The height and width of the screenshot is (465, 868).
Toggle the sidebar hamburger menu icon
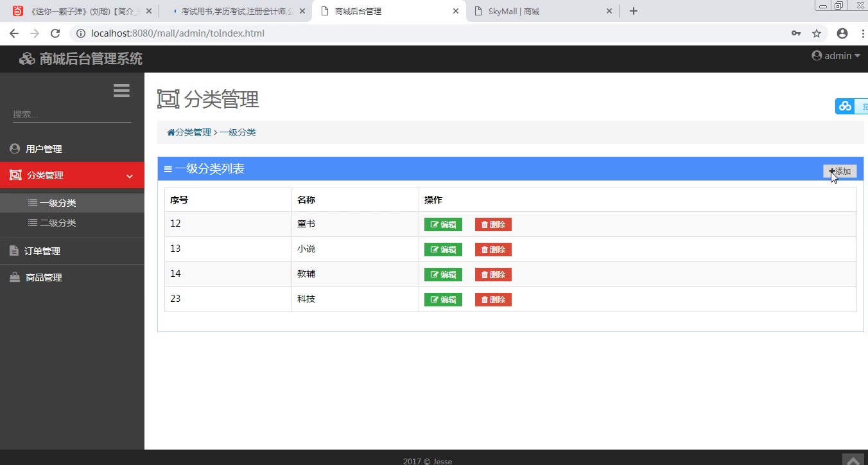[x=121, y=91]
